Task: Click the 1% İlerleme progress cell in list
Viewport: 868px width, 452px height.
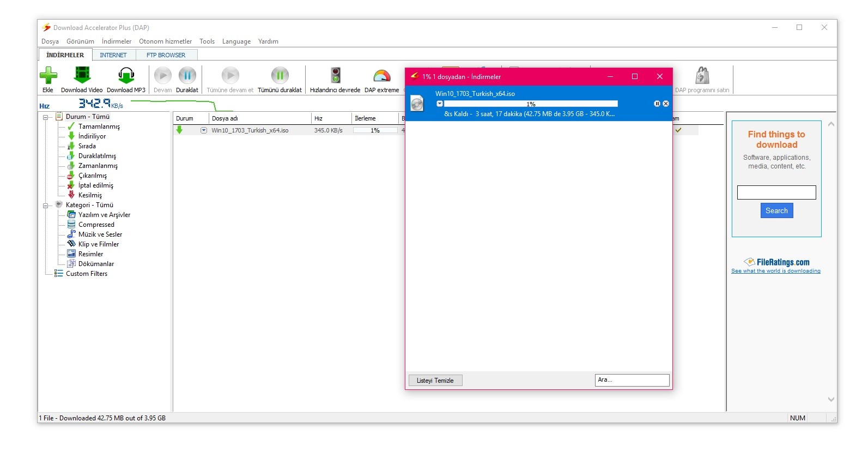Action: pos(375,130)
